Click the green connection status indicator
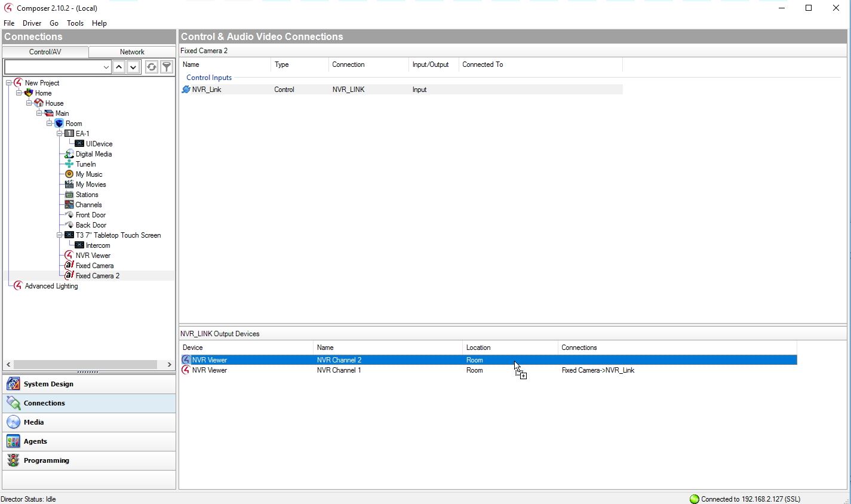Screen dimensions: 851x504 coord(694,499)
